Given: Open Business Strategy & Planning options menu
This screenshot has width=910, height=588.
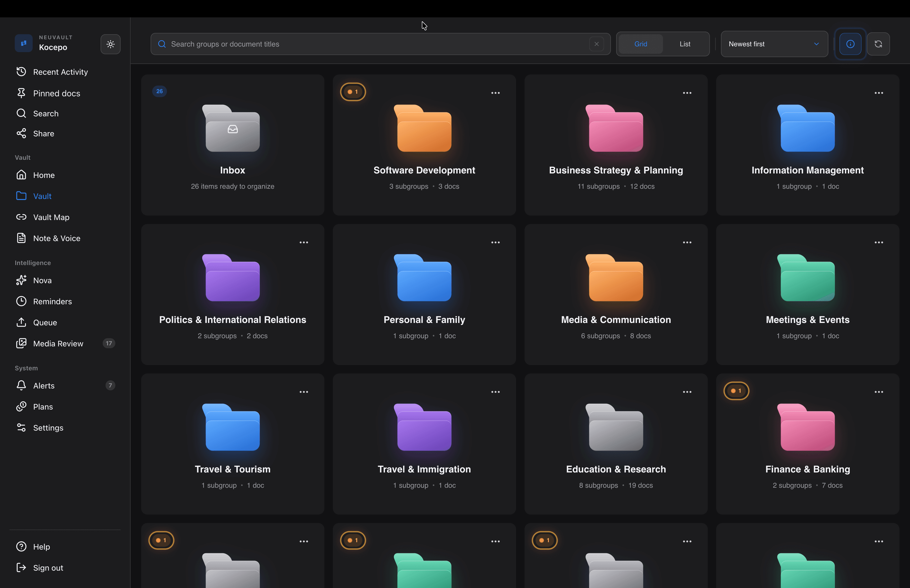Looking at the screenshot, I should click(687, 93).
